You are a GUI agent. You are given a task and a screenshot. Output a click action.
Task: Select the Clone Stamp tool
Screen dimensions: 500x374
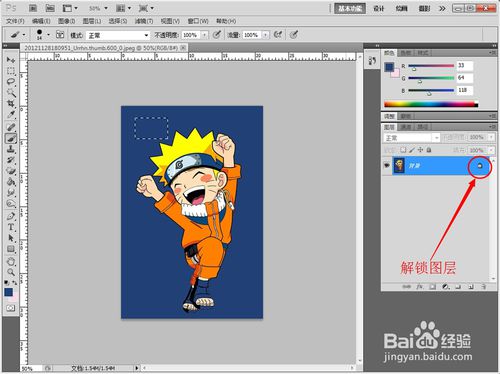click(x=11, y=149)
